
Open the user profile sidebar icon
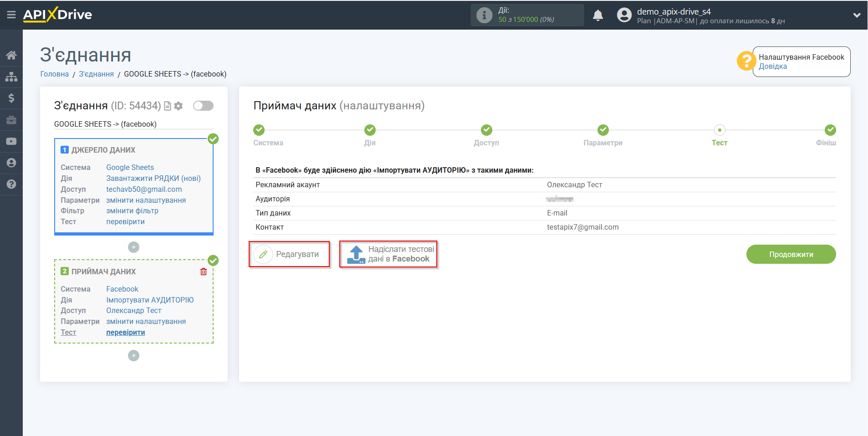tap(11, 163)
